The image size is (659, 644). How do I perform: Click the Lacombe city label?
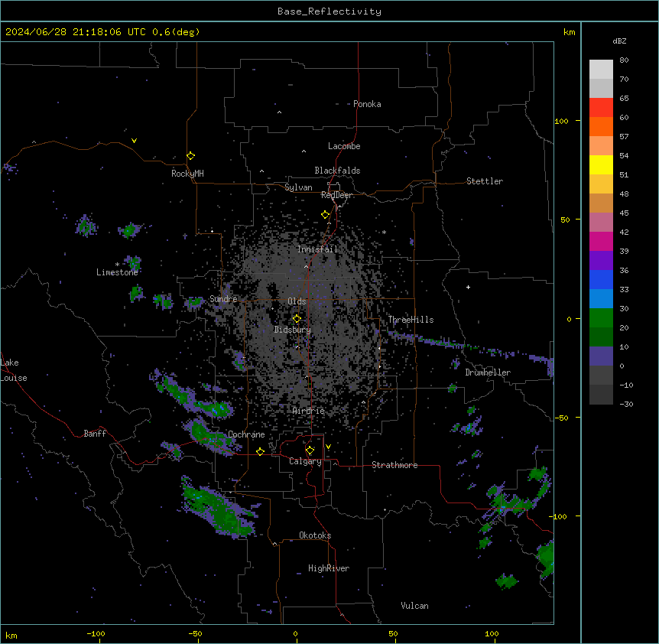coord(344,146)
